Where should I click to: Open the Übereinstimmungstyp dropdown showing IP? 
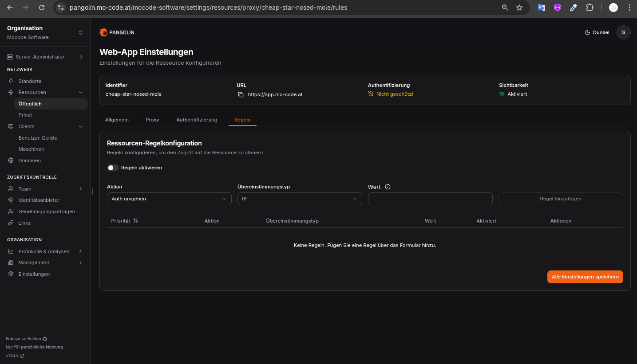300,199
